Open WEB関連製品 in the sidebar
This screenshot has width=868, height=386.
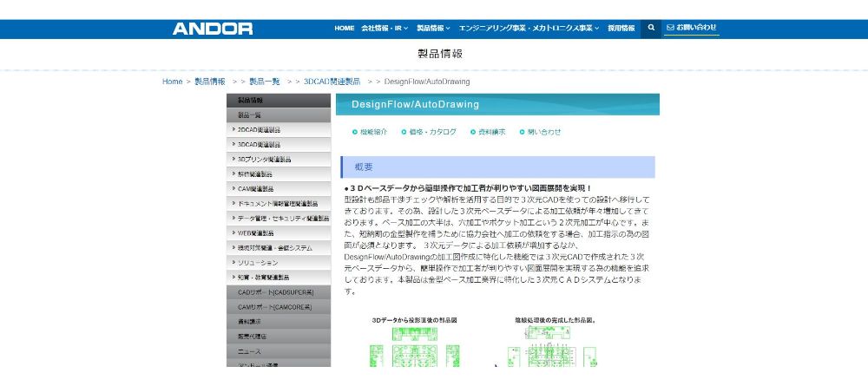pos(256,232)
